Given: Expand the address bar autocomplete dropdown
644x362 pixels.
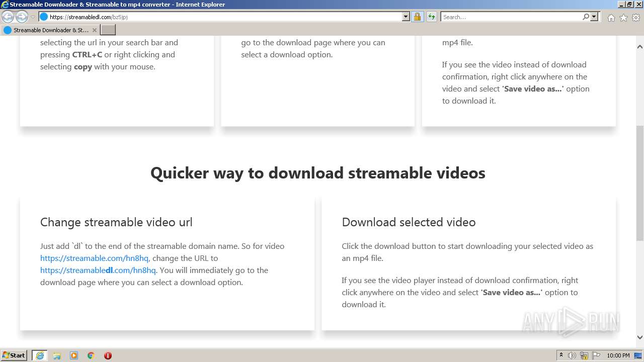Looking at the screenshot, I should [x=406, y=17].
